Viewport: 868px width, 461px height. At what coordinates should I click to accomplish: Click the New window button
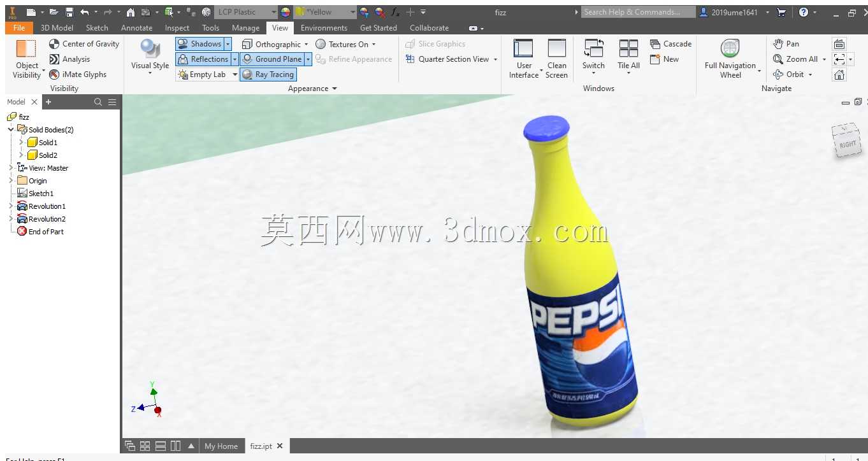(x=664, y=59)
